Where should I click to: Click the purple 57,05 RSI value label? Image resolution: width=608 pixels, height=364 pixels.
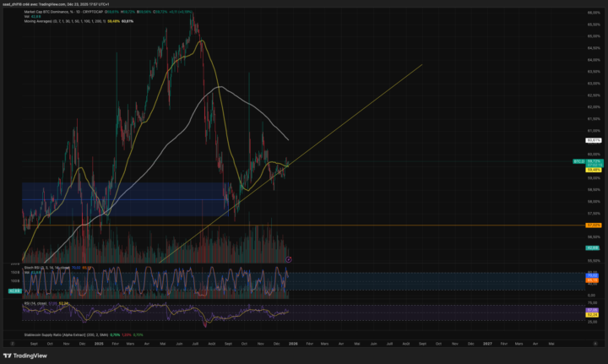click(x=592, y=310)
